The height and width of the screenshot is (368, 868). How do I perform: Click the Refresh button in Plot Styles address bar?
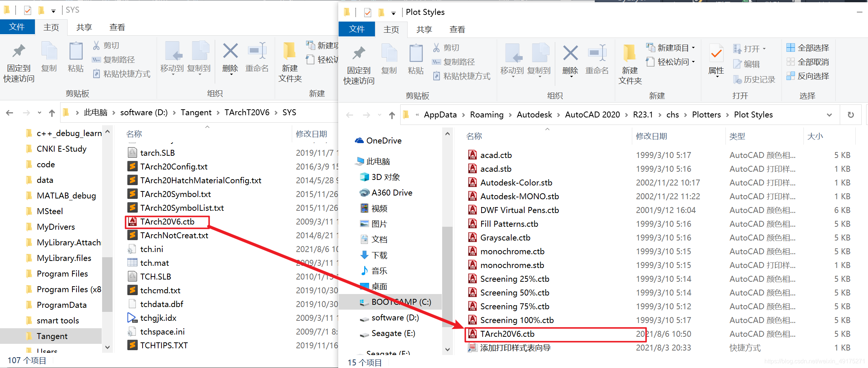[851, 115]
